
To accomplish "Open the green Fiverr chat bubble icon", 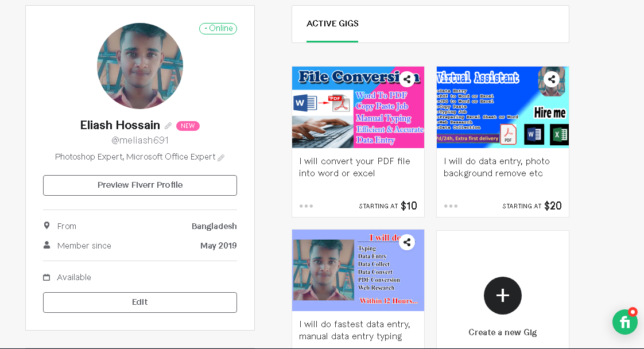I will click(x=624, y=321).
